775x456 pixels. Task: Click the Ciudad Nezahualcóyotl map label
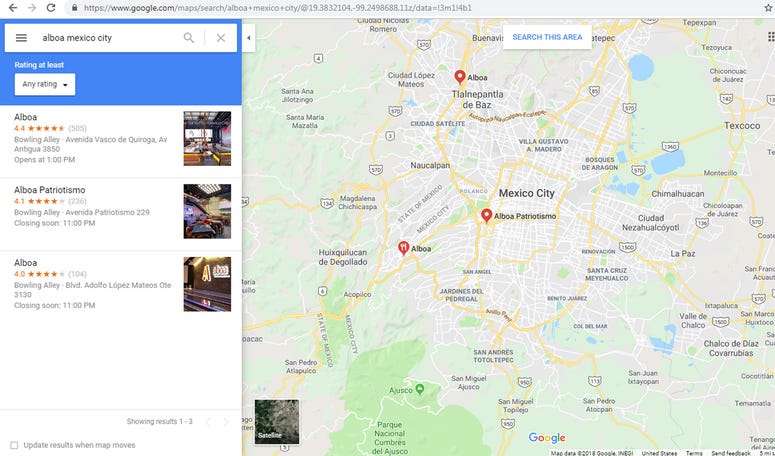650,223
